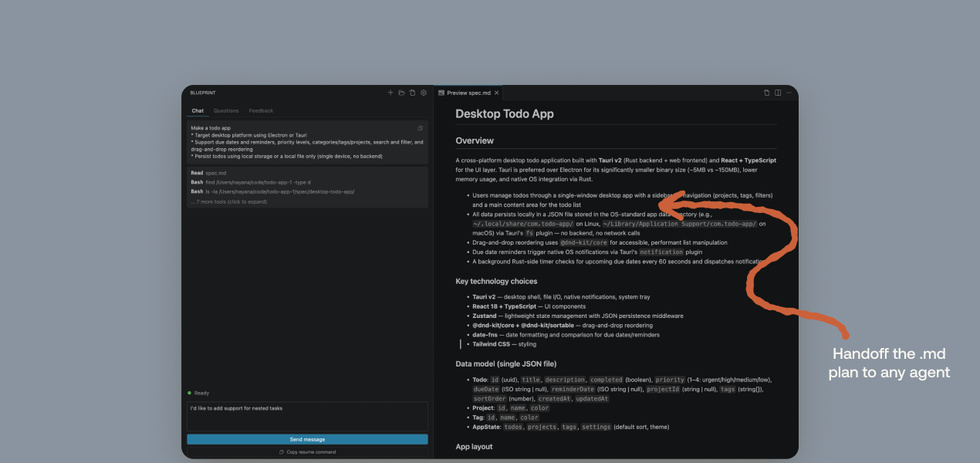Click the plus icon in Blueprint header

pyautogui.click(x=390, y=93)
